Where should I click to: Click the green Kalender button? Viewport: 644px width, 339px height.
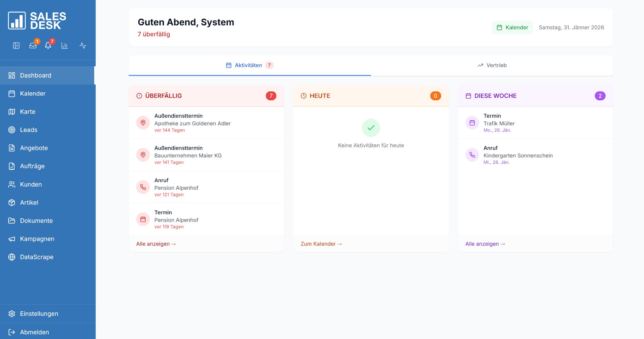512,27
